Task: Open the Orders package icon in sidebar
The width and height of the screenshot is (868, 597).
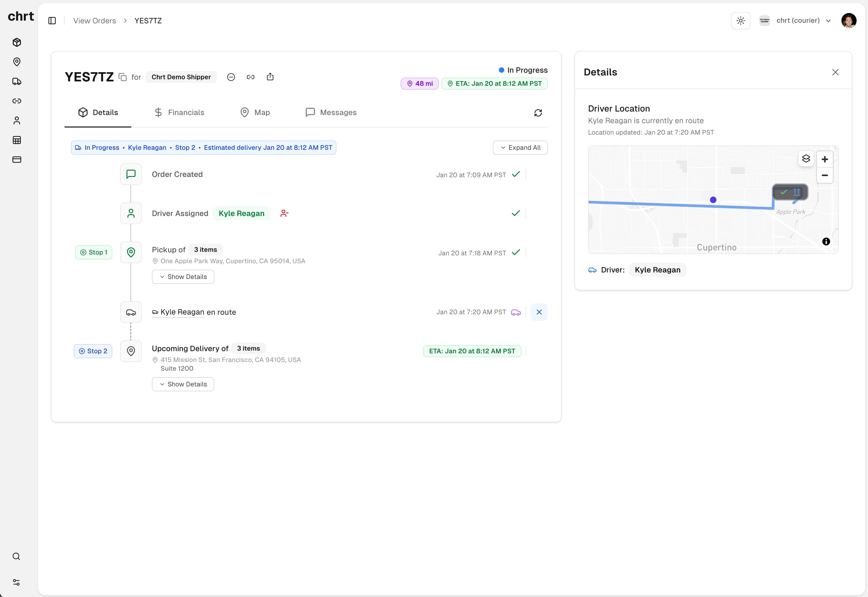Action: (x=17, y=42)
